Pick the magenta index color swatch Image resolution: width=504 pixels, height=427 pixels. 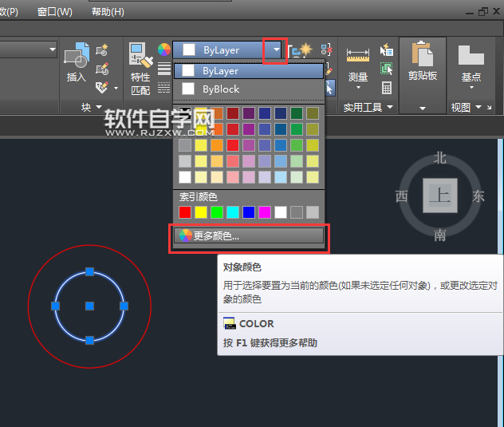tap(265, 212)
